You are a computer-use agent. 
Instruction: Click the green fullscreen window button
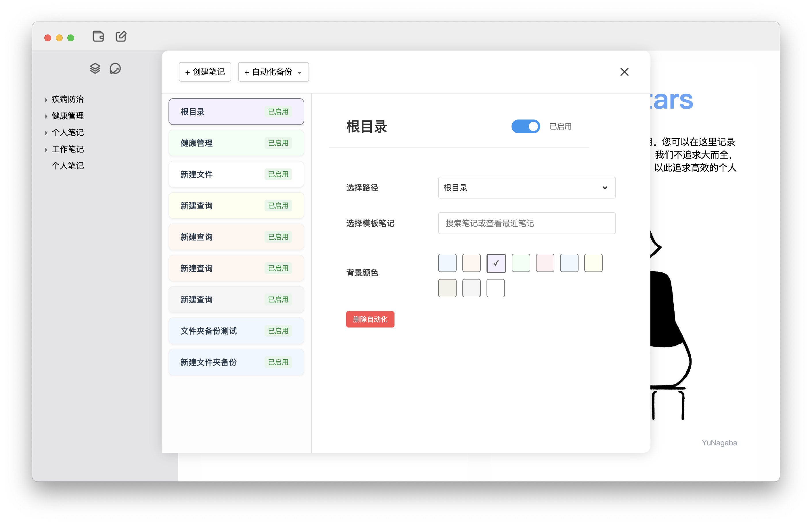point(71,38)
